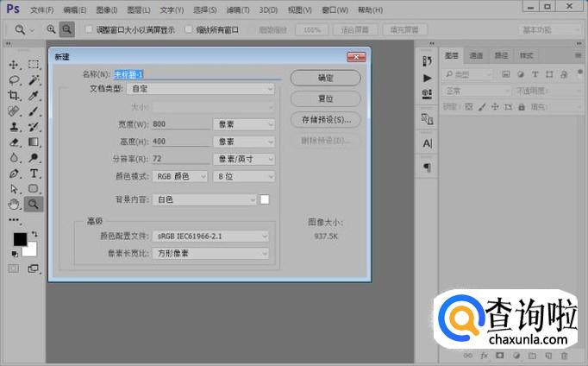This screenshot has width=588, height=366.
Task: Open the width units dropdown
Action: (x=244, y=124)
